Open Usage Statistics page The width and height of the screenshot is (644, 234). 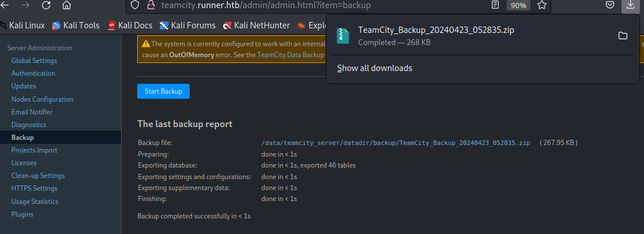tap(35, 202)
